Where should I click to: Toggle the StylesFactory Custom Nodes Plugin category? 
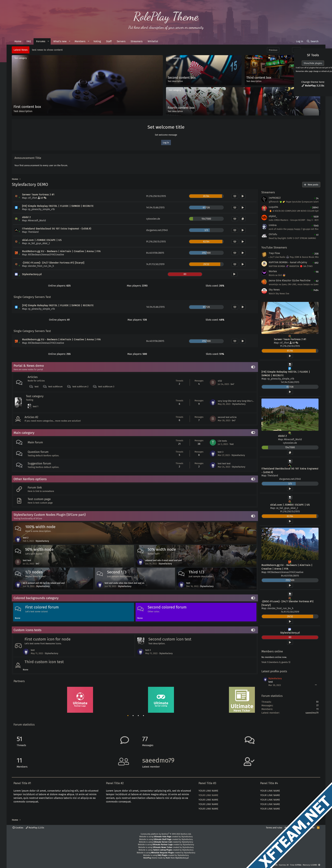coord(253,516)
